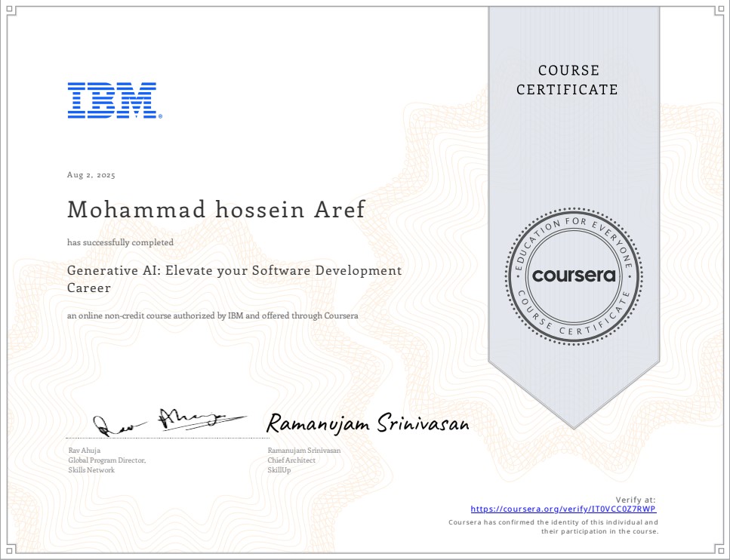Screen dimensions: 730x560
Task: Click the Coursera identity confirmation statement
Action: point(553,526)
